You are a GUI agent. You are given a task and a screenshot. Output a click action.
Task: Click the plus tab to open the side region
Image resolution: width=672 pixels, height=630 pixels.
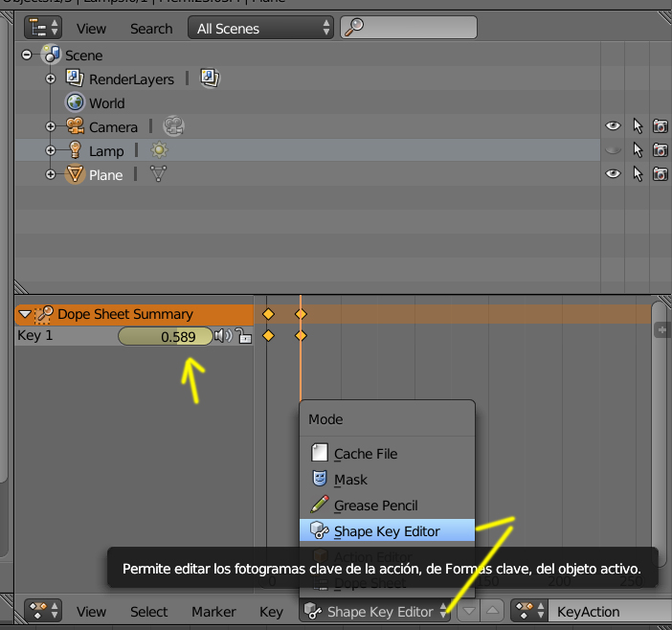click(x=662, y=330)
